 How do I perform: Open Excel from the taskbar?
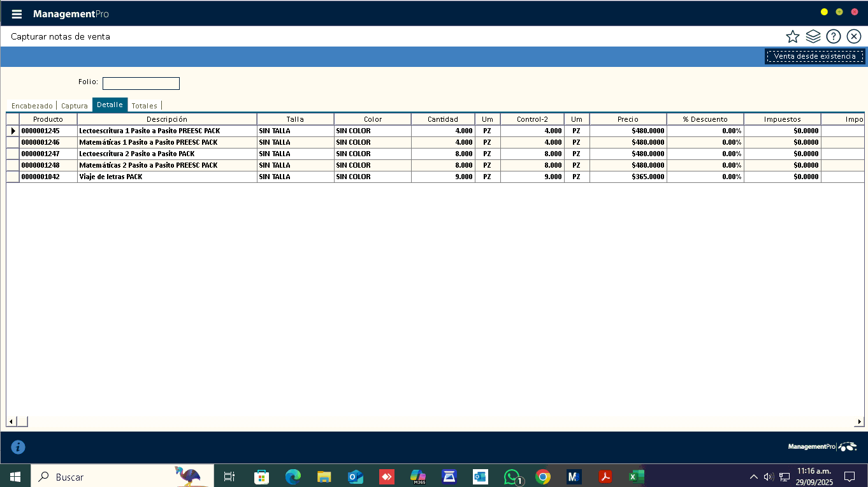636,477
